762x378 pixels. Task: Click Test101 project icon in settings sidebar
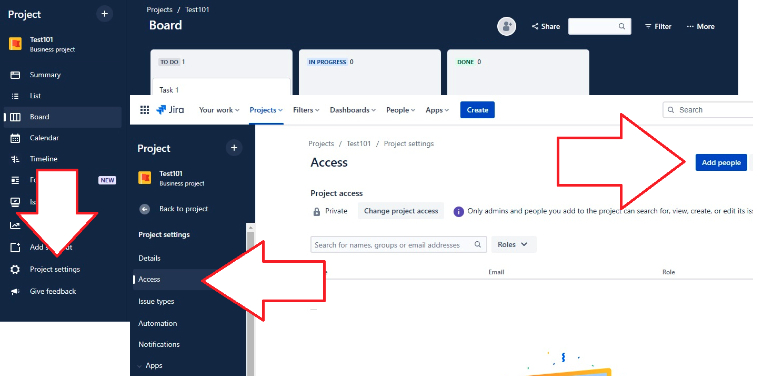coord(144,178)
